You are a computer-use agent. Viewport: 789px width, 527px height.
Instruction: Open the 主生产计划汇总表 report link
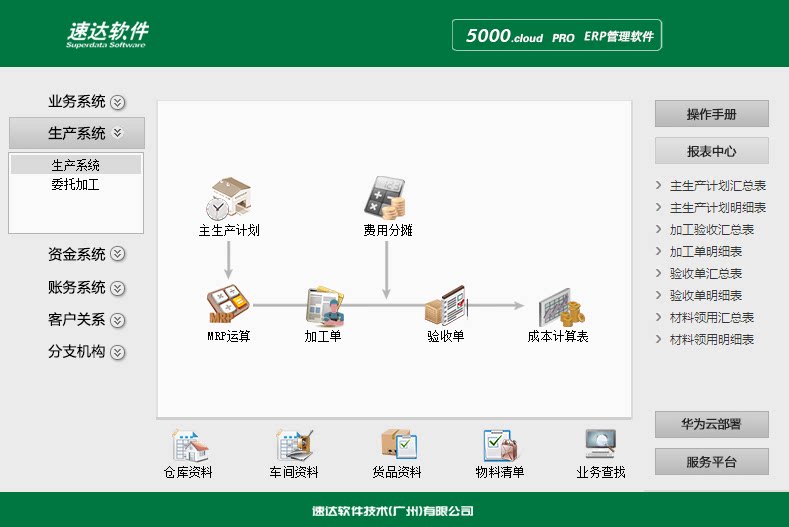[718, 186]
